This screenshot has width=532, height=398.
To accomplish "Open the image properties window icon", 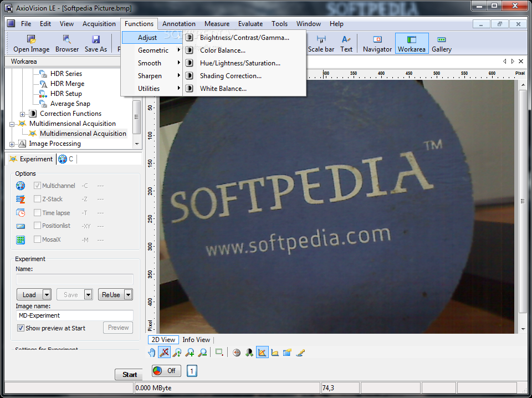I will [288, 353].
